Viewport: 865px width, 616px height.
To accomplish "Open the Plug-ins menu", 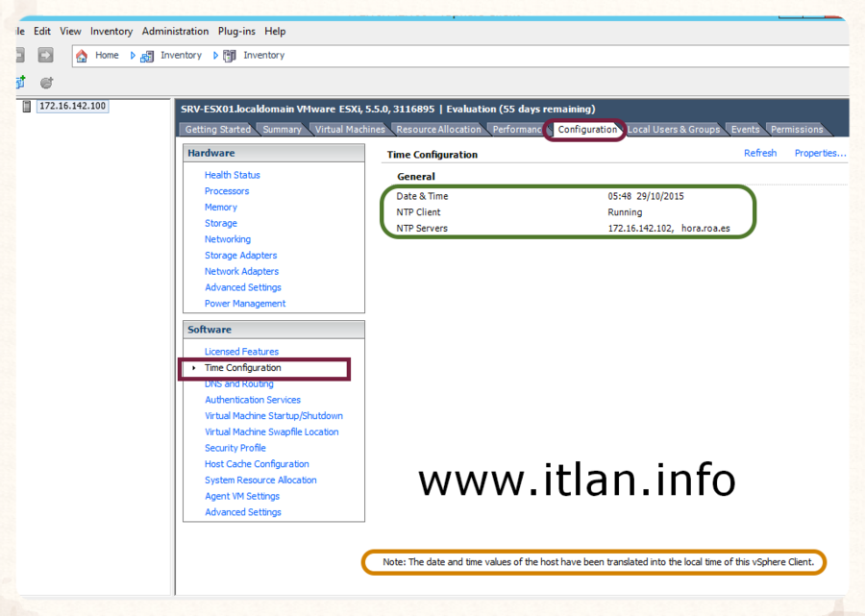I will pyautogui.click(x=237, y=32).
